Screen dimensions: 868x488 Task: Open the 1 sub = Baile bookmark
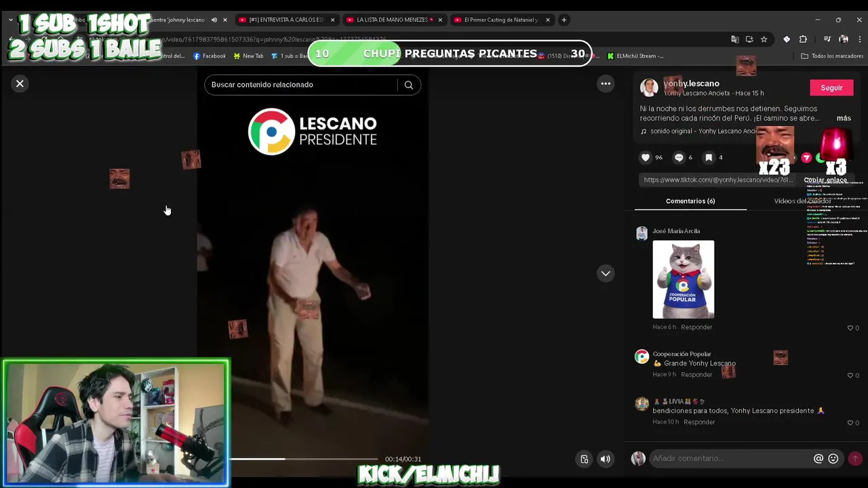(x=290, y=56)
